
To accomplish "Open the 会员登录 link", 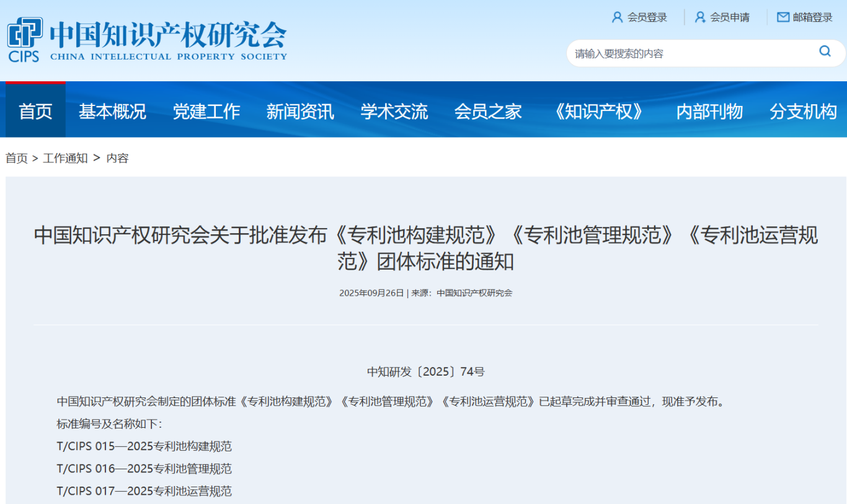I will point(647,17).
